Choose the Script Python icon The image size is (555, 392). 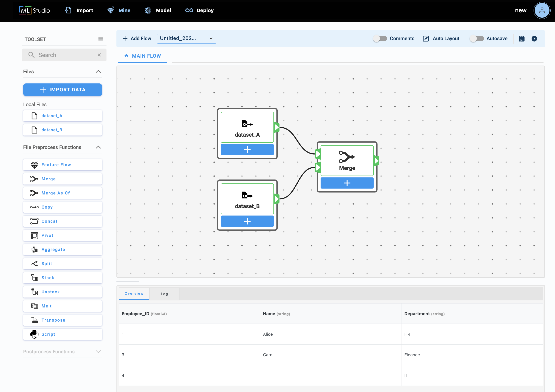(x=34, y=334)
